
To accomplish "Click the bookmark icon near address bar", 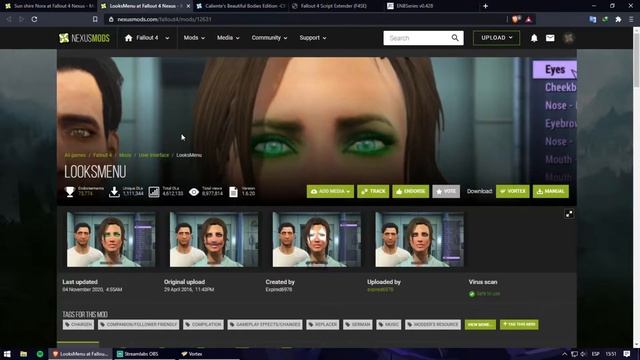I will click(95, 19).
